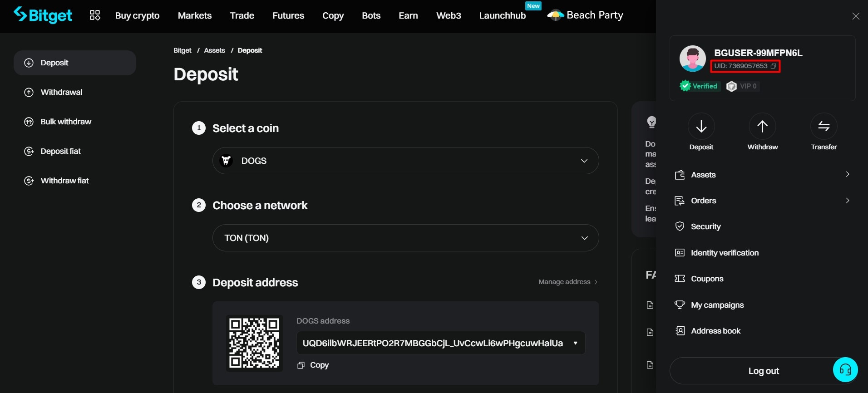This screenshot has height=393, width=868.
Task: Select Deposit fiat in the sidebar
Action: 75,151
